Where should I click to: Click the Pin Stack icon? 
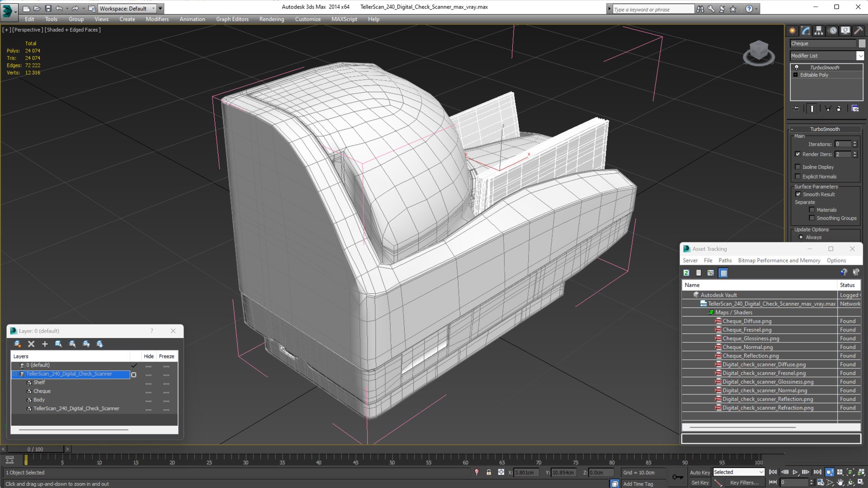click(796, 108)
